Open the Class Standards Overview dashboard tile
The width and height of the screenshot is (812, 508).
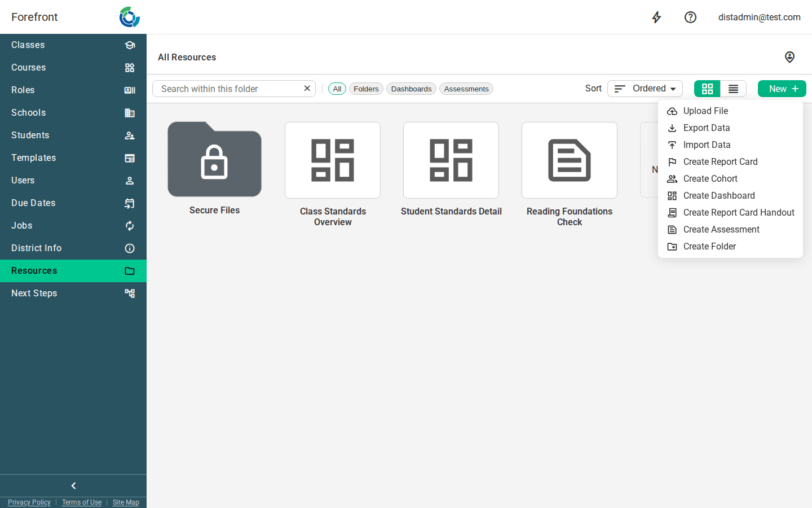click(333, 160)
